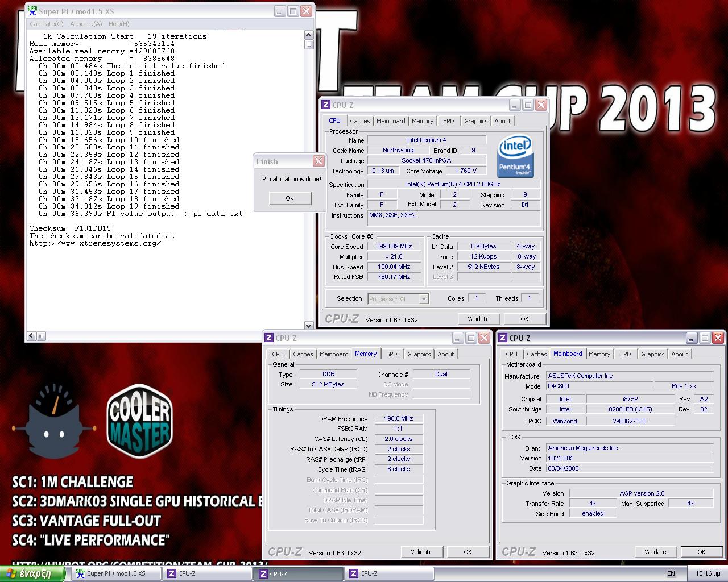Screen dimensions: 728x582
Task: Click the Core Speed value 3990.89 MHz
Action: pyautogui.click(x=394, y=246)
